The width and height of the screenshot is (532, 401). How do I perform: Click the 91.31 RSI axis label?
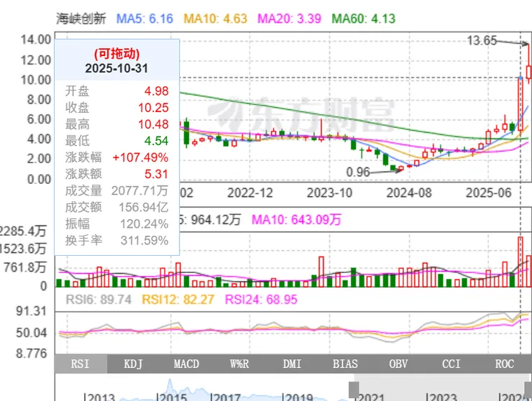31,311
